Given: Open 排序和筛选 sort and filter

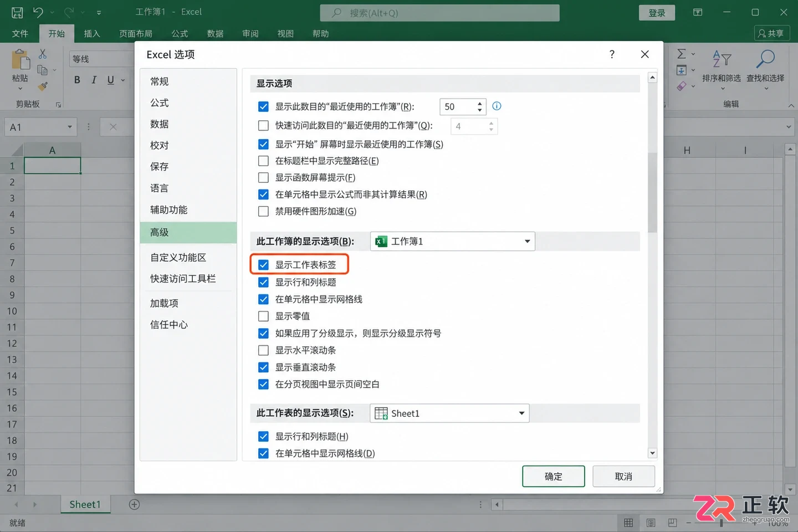Looking at the screenshot, I should [722, 68].
